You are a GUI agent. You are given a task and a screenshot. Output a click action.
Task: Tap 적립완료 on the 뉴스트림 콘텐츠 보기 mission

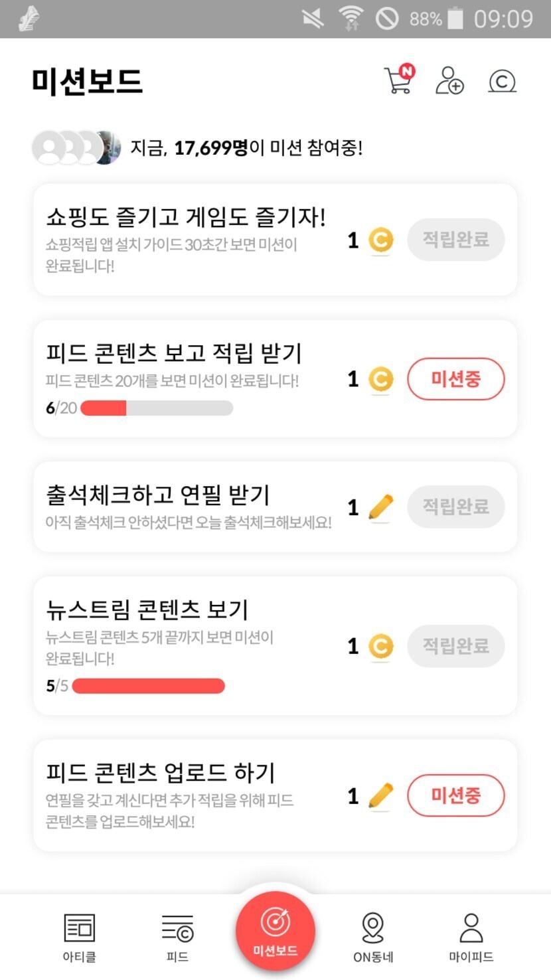point(455,646)
